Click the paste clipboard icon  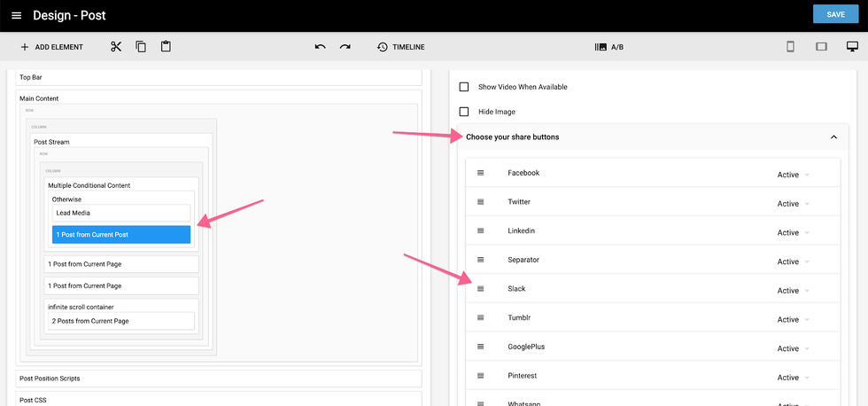click(166, 47)
